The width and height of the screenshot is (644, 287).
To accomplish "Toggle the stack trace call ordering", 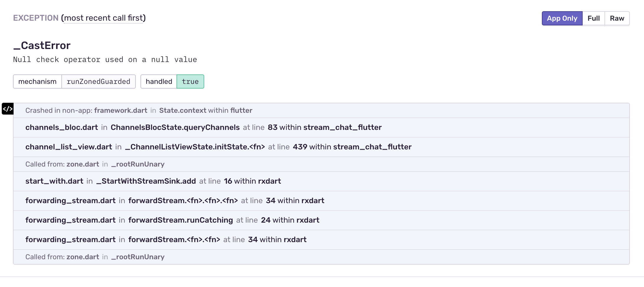I will (104, 18).
